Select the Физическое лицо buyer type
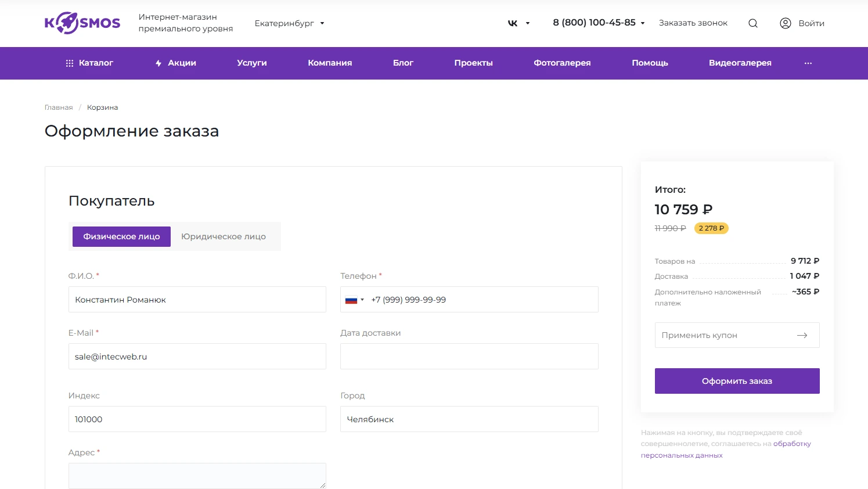The width and height of the screenshot is (868, 489). (x=121, y=236)
